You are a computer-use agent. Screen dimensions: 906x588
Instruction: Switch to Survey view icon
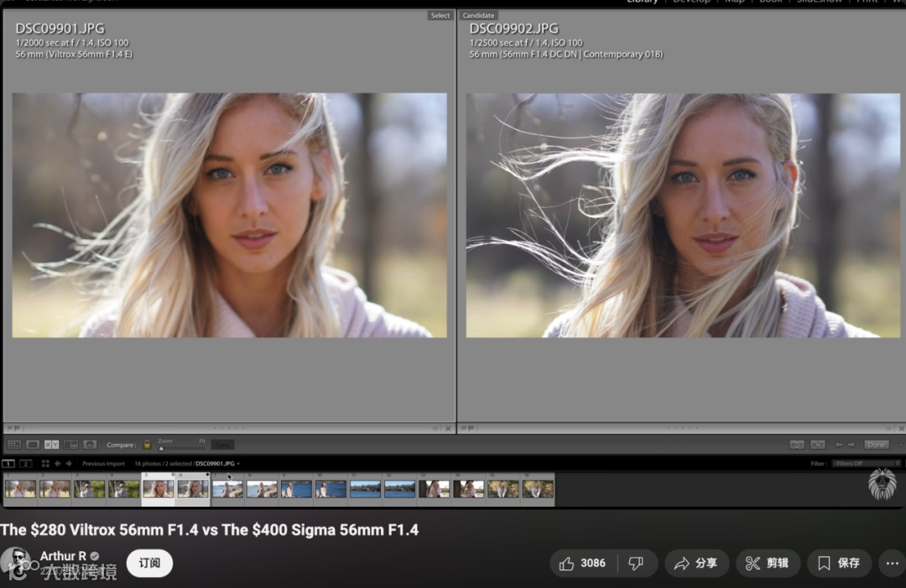click(x=71, y=445)
